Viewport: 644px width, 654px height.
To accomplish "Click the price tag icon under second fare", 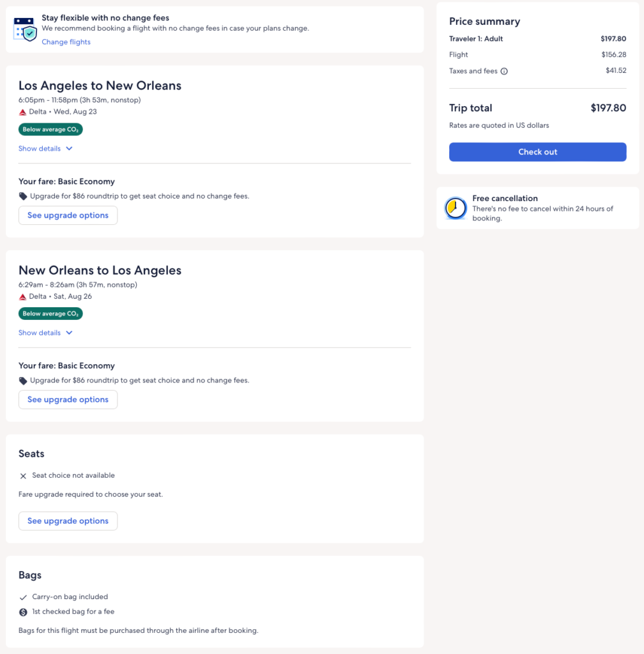I will click(23, 381).
